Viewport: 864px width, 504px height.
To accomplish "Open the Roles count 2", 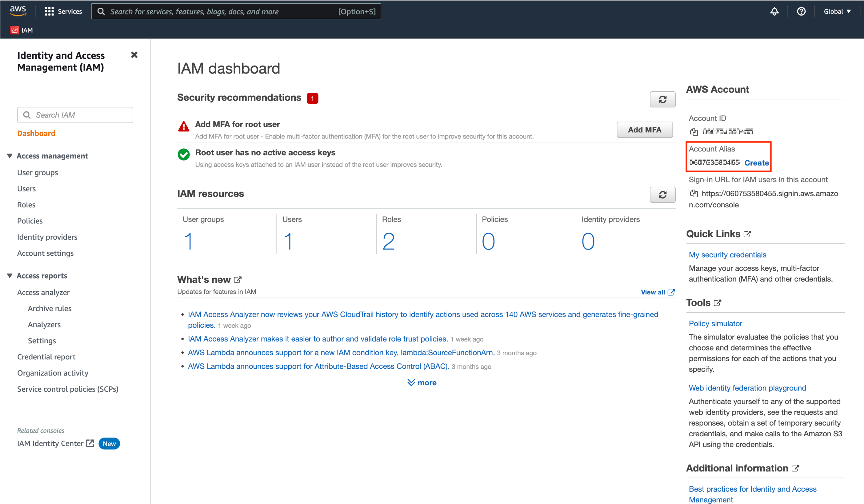I will 389,241.
